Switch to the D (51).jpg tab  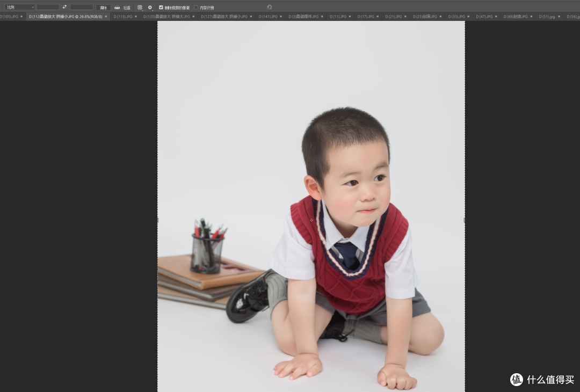point(547,17)
